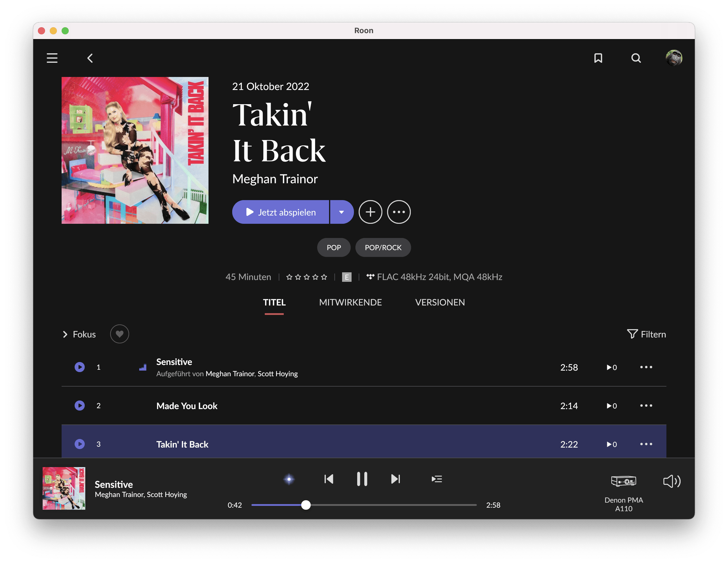728x563 pixels.
Task: Open the volume speaker control
Action: pyautogui.click(x=672, y=481)
